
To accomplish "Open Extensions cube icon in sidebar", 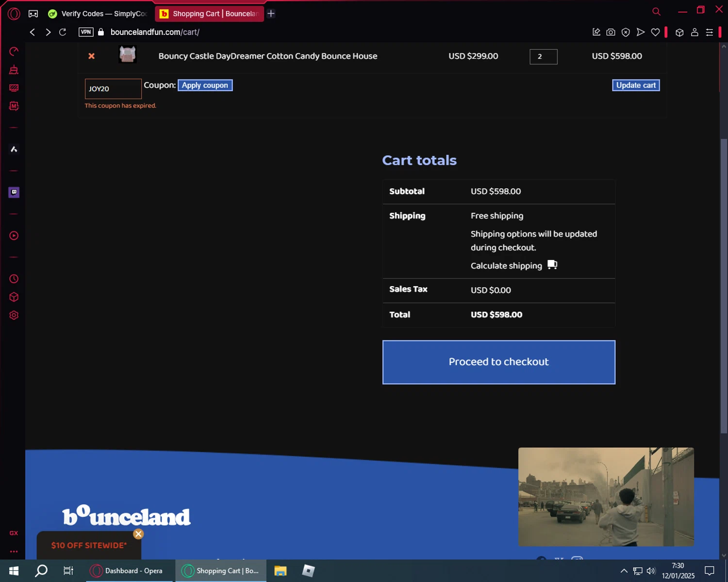I will tap(14, 297).
